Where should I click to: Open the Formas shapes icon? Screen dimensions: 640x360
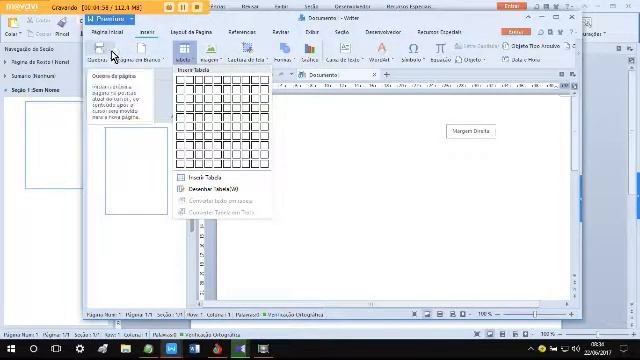(x=285, y=49)
